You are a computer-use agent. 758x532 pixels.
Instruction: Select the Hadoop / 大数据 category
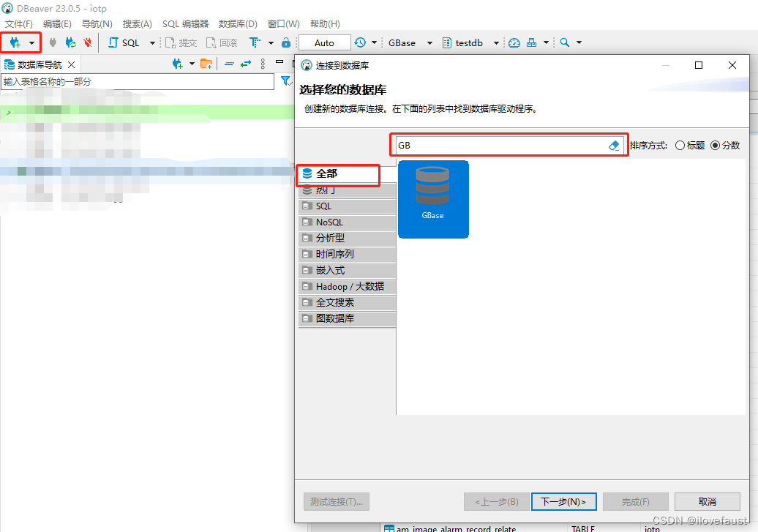pos(347,287)
